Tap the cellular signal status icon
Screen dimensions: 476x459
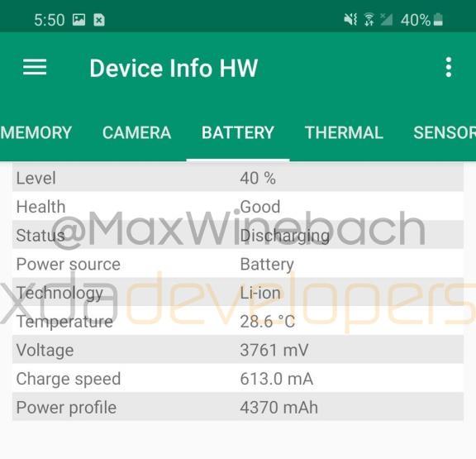point(387,20)
